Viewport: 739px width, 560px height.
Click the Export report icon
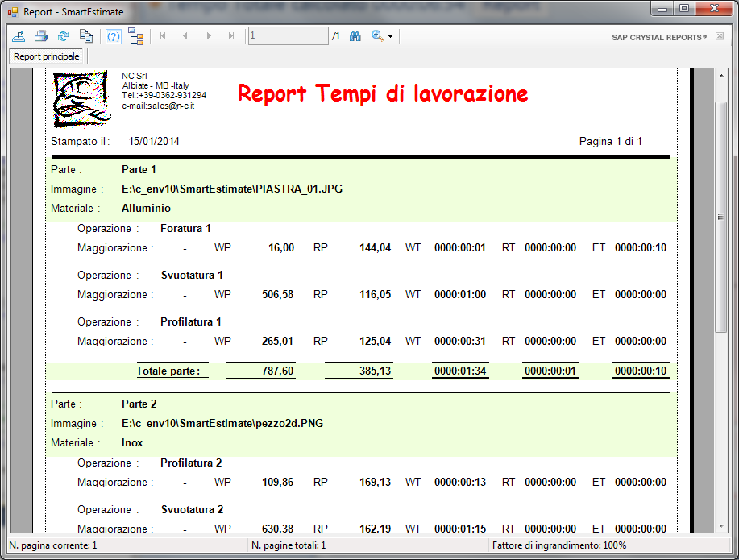point(19,35)
